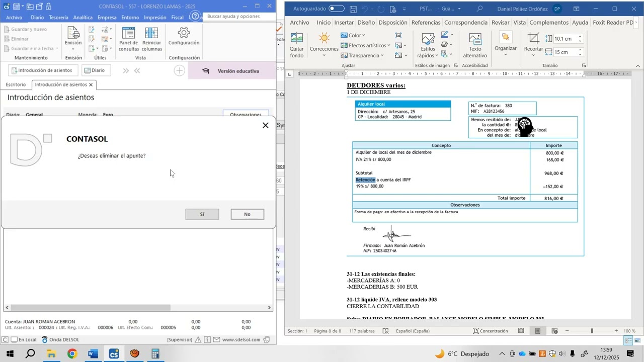The width and height of the screenshot is (644, 362).
Task: Click Buscar ayuda y opciones search box
Action: pos(238,17)
